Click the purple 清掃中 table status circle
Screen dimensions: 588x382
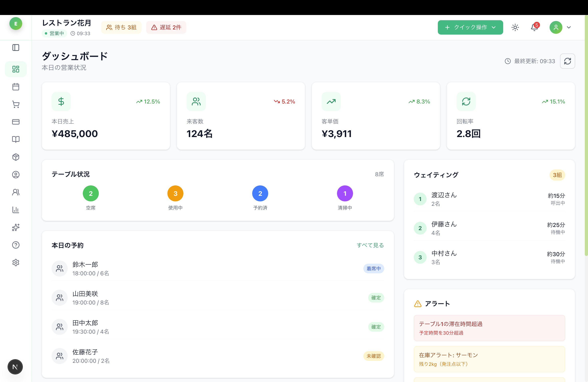point(345,193)
